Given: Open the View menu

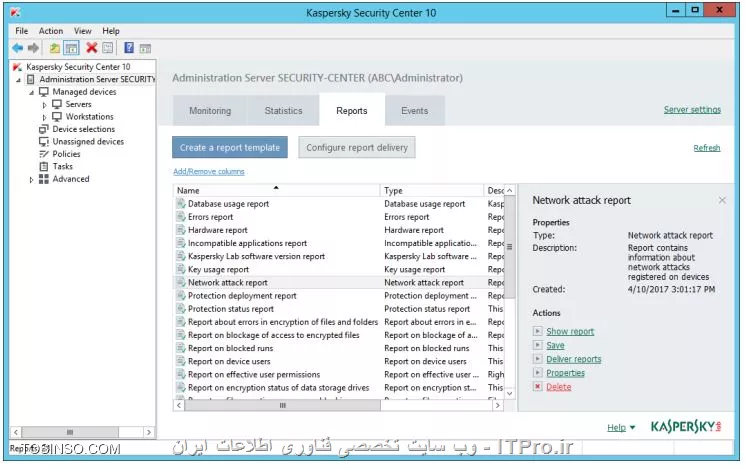Looking at the screenshot, I should tap(83, 31).
